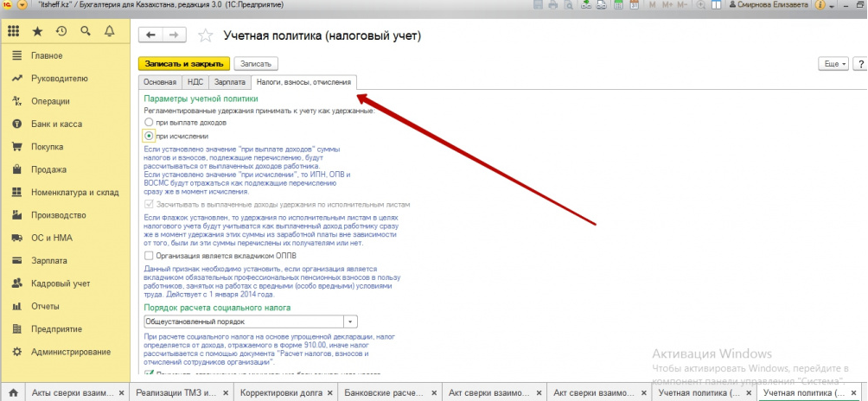This screenshot has width=868, height=401.
Task: Open notifications bell icon
Action: (110, 32)
